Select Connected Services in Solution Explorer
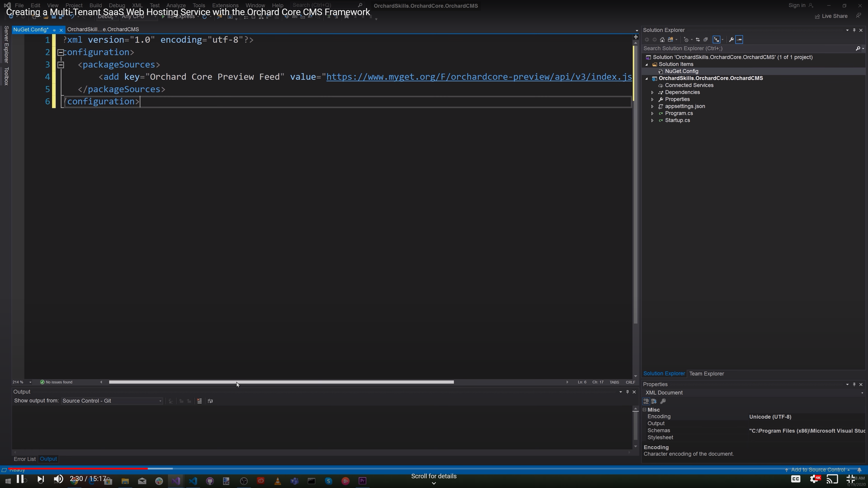 click(x=689, y=86)
